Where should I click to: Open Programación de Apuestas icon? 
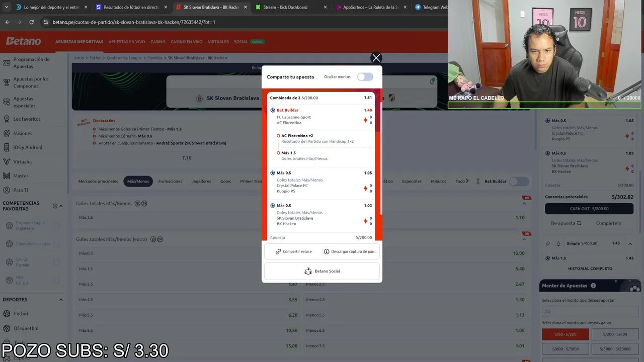[7, 63]
